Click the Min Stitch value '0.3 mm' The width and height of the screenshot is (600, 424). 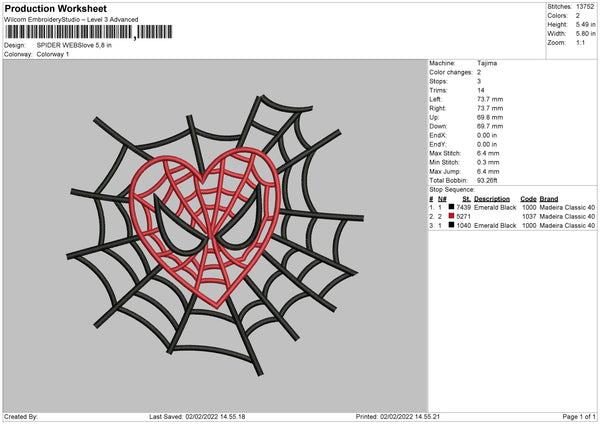tap(488, 162)
